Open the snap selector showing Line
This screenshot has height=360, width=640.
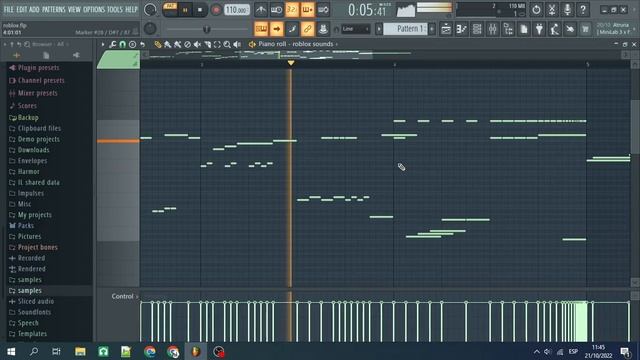(x=356, y=29)
